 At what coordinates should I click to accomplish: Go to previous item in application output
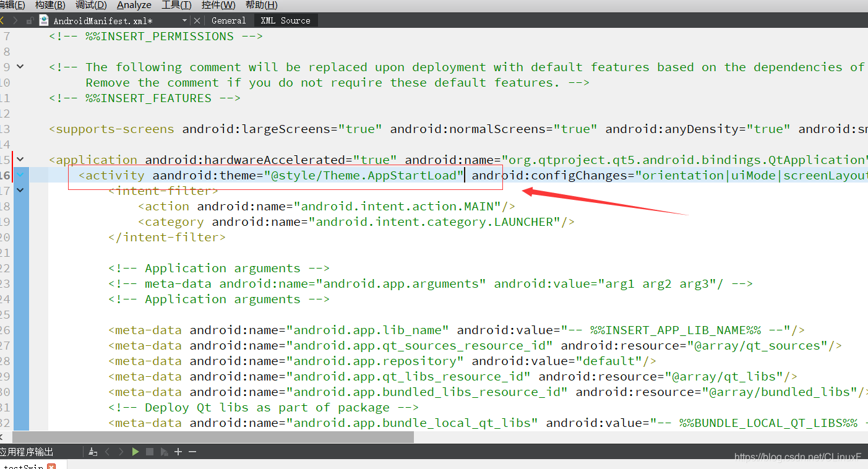107,452
